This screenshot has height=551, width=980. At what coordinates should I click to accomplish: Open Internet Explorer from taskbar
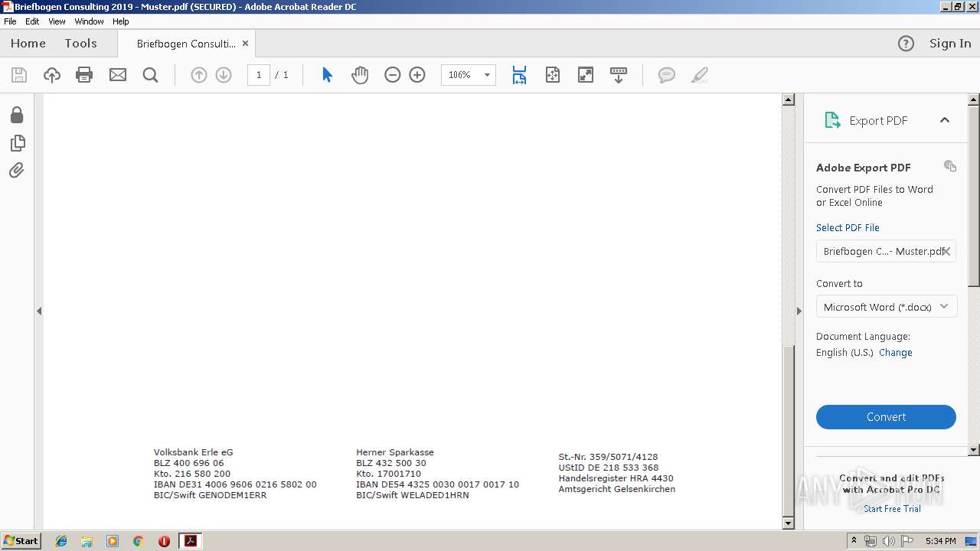coord(61,541)
